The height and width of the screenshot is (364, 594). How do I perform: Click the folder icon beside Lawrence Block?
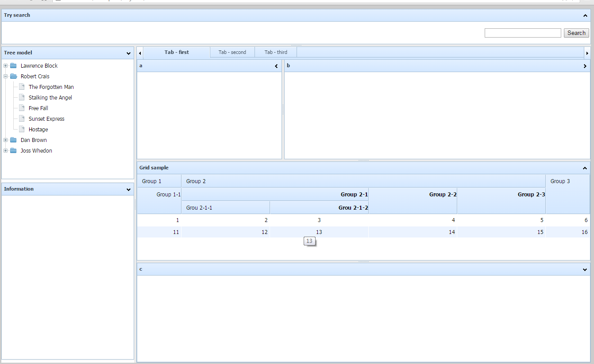click(x=13, y=65)
